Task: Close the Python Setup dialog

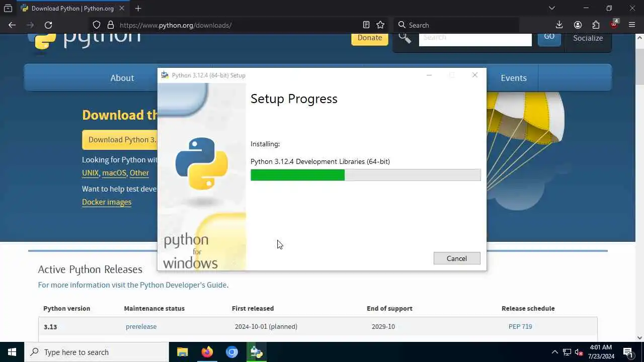Action: pos(475,75)
